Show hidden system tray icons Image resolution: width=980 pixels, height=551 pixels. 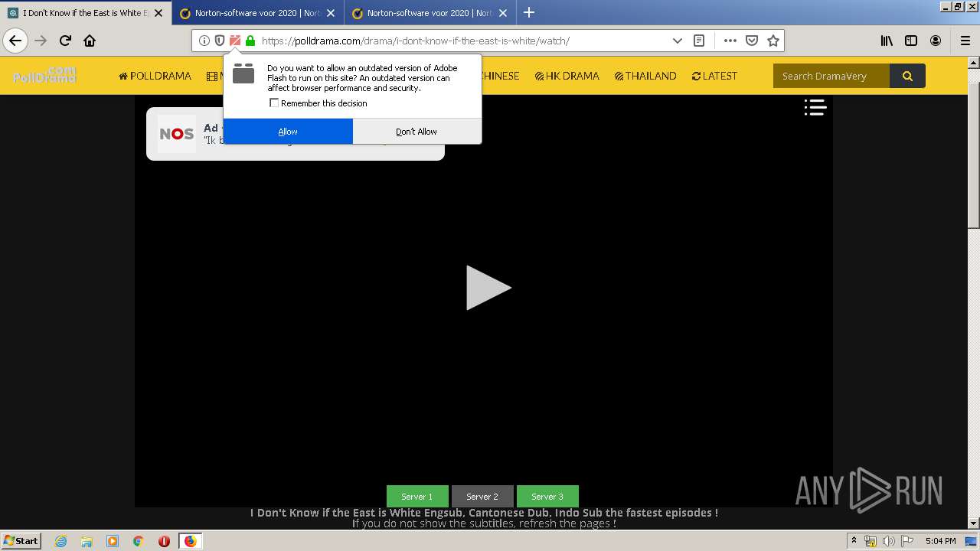tap(854, 541)
